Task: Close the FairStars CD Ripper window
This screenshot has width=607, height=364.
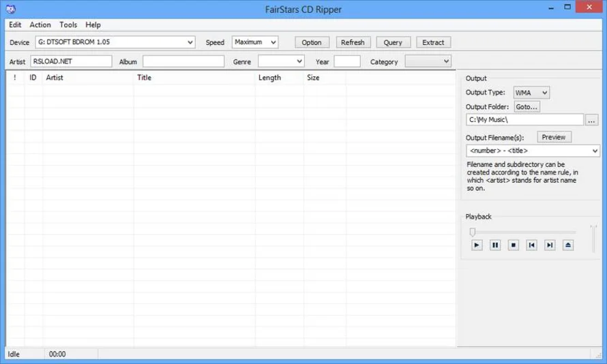Action: 589,7
